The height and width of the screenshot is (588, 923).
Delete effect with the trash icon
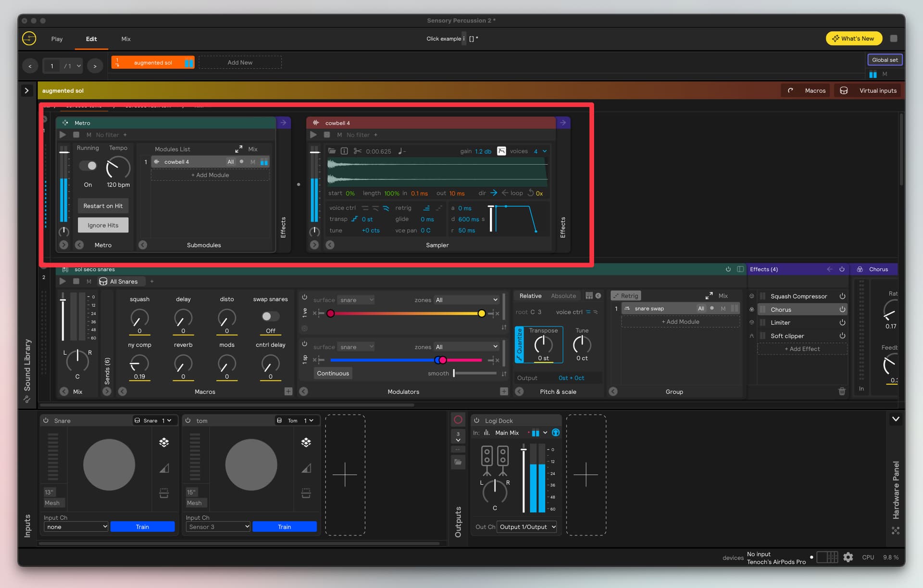842,391
